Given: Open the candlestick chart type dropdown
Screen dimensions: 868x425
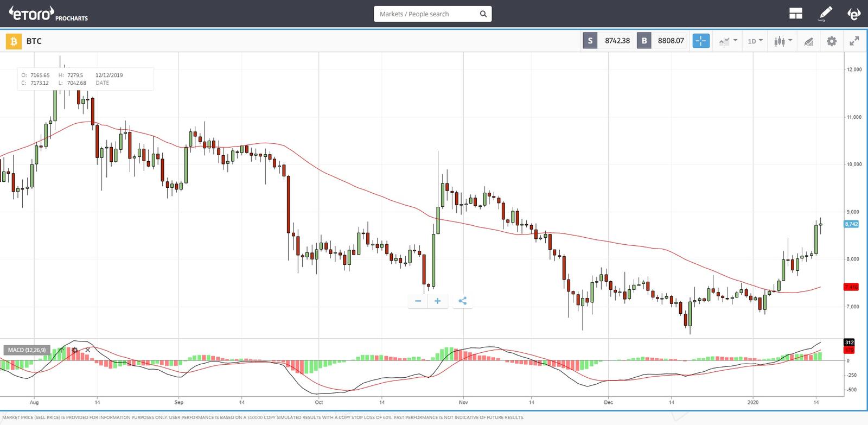Looking at the screenshot, I should 783,41.
